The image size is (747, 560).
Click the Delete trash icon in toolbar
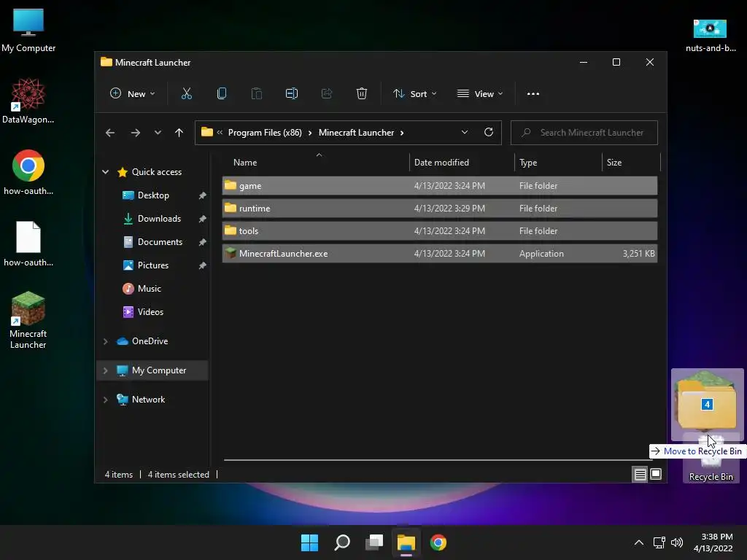tap(362, 94)
